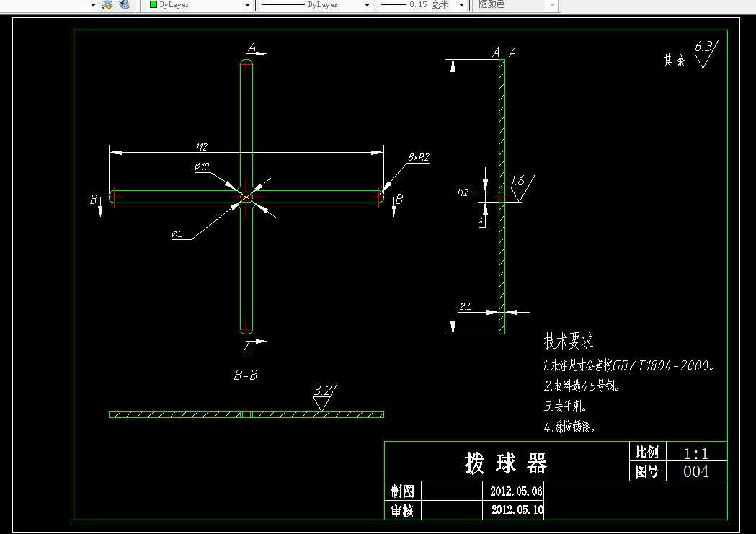Select the 2012.05.06 date text

coord(517,491)
